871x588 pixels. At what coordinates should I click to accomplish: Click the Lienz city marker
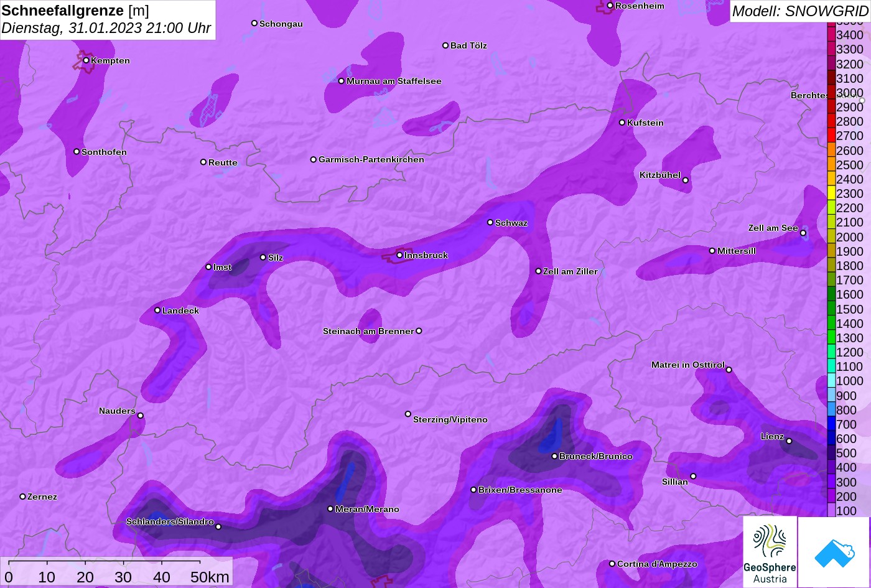[x=789, y=441]
